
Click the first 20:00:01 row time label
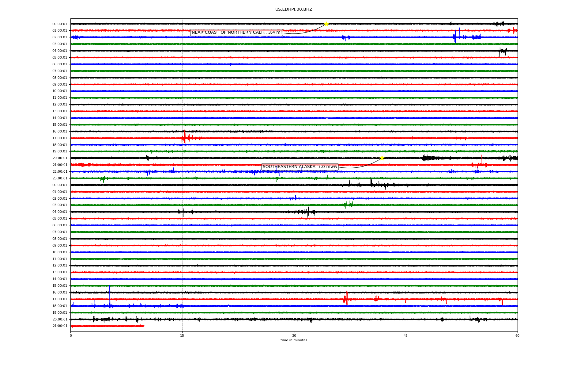60,158
